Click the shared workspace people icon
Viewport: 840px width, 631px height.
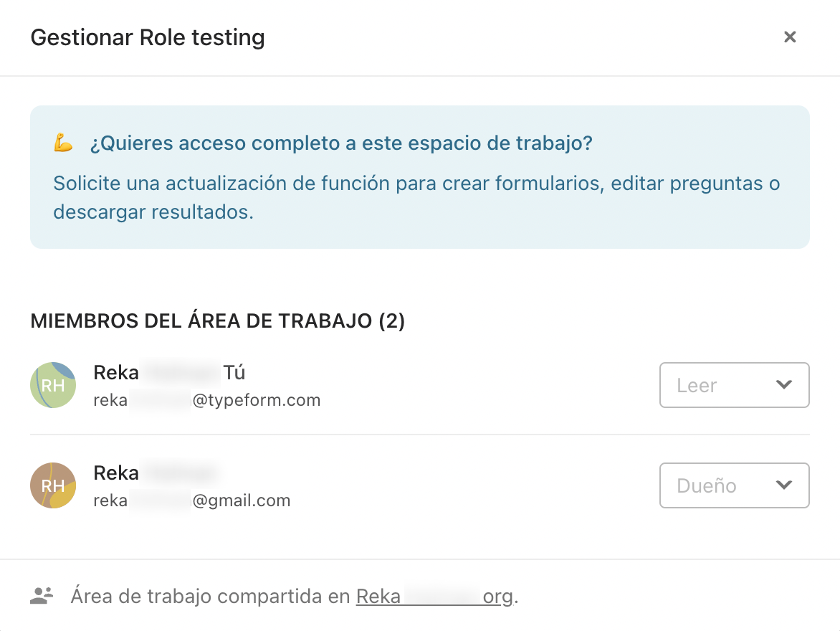[x=42, y=596]
